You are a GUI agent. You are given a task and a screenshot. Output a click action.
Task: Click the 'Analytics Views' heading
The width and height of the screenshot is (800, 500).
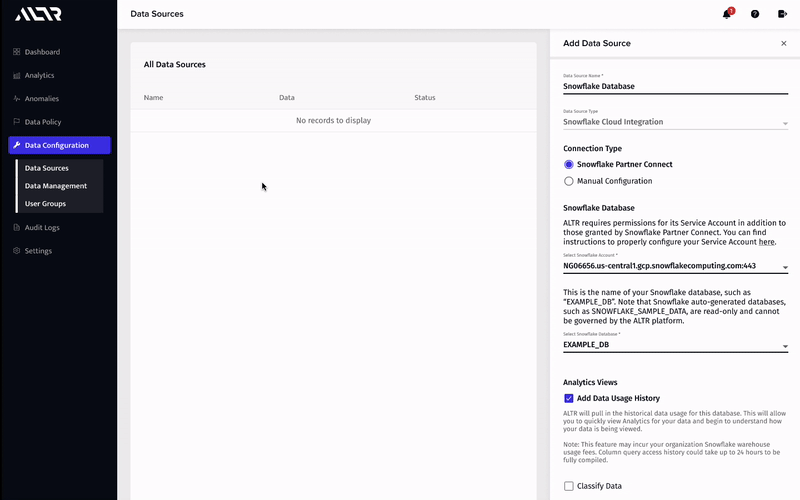590,382
